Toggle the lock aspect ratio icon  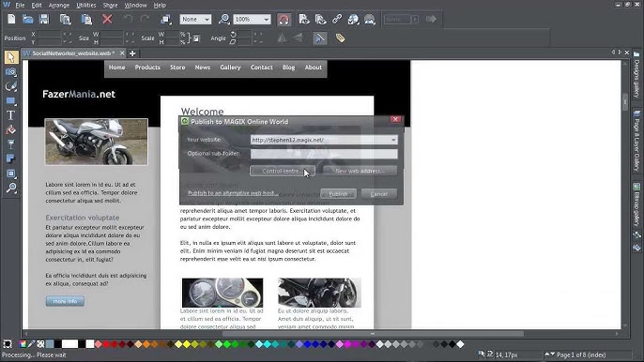pos(196,38)
